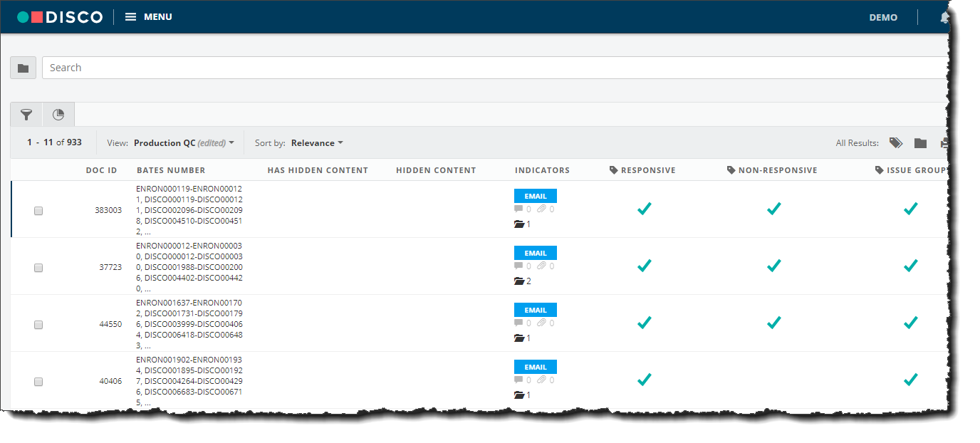This screenshot has height=443, width=980.
Task: Click Bates number starting ENRON001902
Action: 189,381
